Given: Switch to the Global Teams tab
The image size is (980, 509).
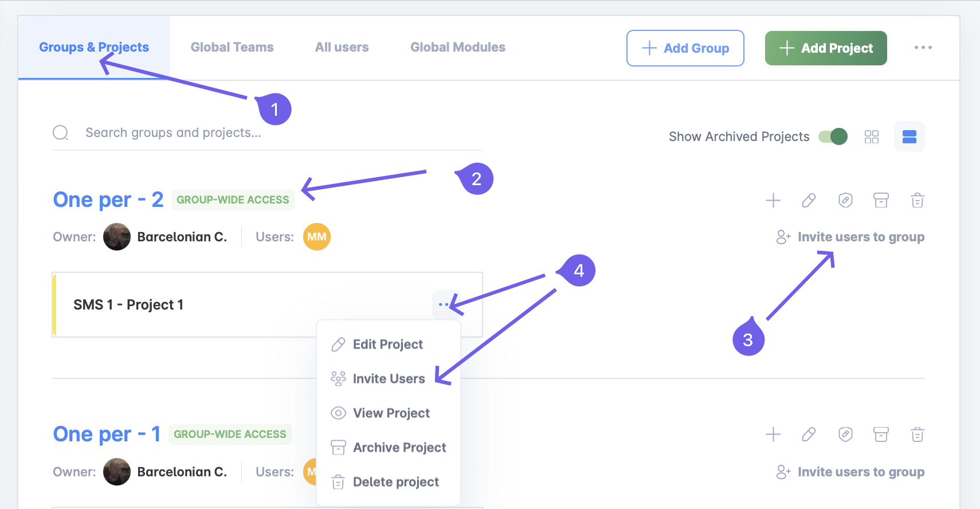Looking at the screenshot, I should pos(232,48).
